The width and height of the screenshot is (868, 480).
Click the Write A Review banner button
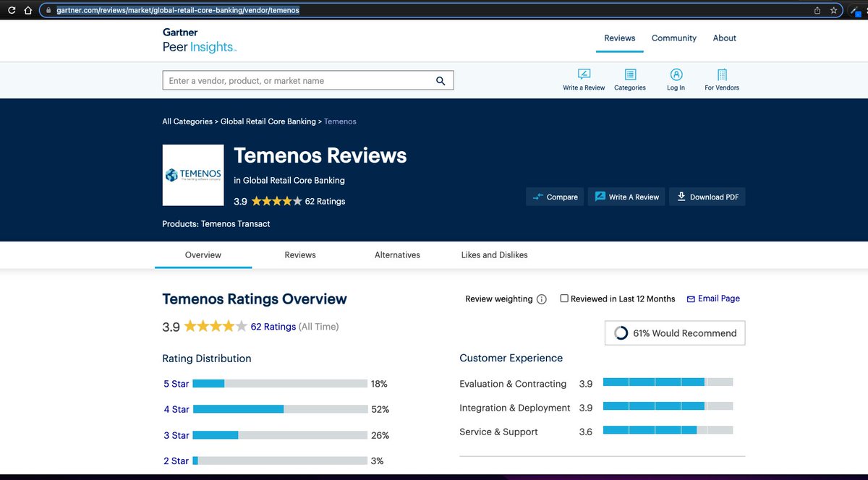pos(627,197)
